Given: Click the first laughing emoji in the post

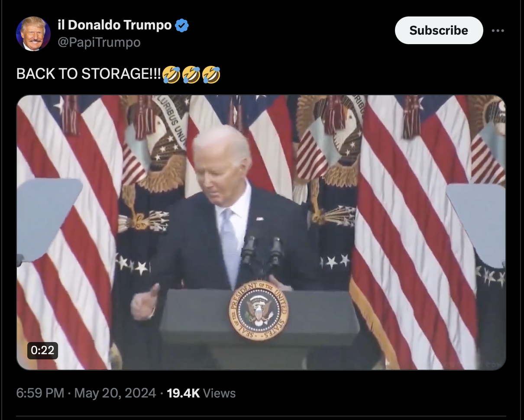Looking at the screenshot, I should tap(172, 74).
